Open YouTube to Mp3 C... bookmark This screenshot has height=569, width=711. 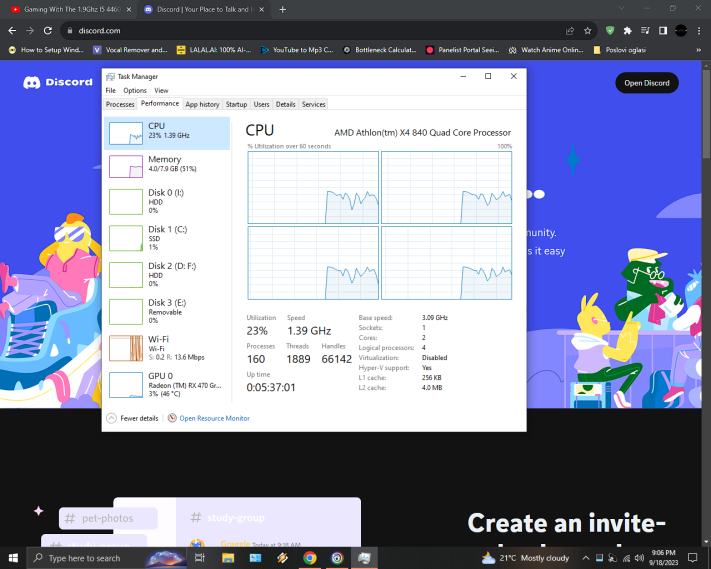coord(297,50)
